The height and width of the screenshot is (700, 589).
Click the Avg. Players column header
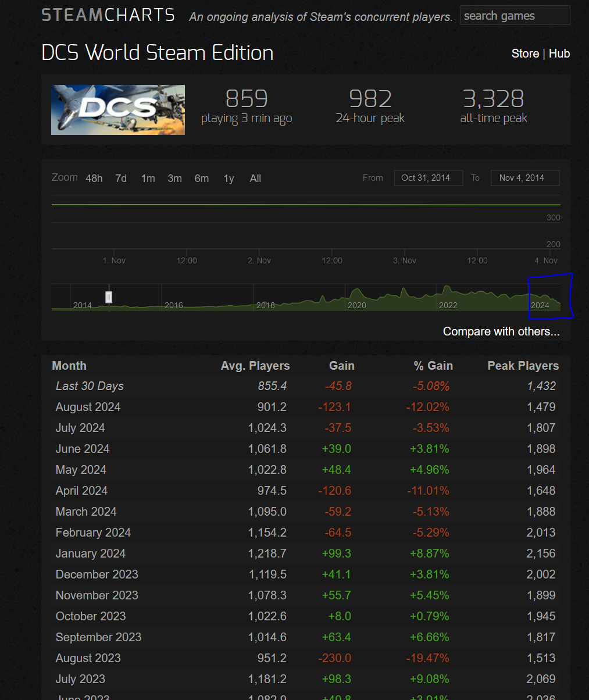[255, 366]
